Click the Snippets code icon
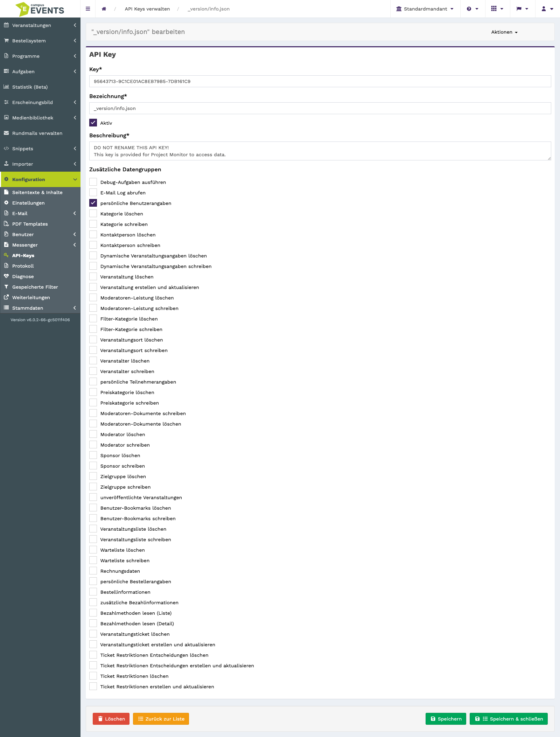The width and height of the screenshot is (560, 737). (6, 149)
